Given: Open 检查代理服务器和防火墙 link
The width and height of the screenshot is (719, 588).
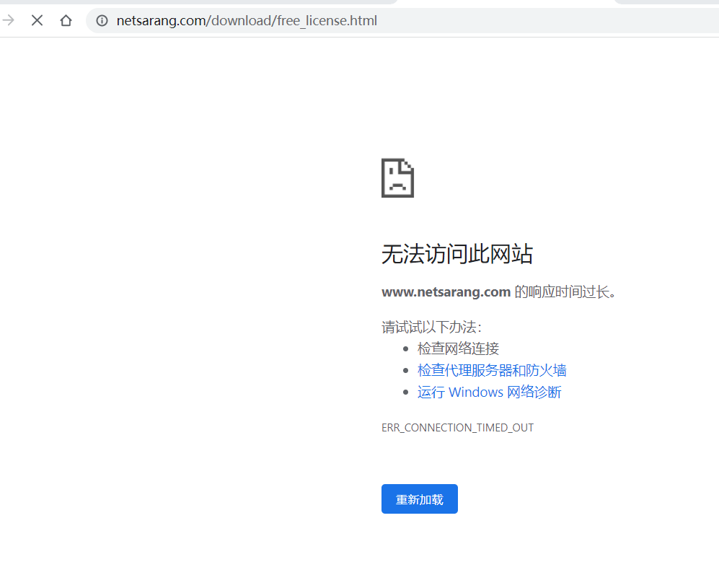Looking at the screenshot, I should coord(492,370).
